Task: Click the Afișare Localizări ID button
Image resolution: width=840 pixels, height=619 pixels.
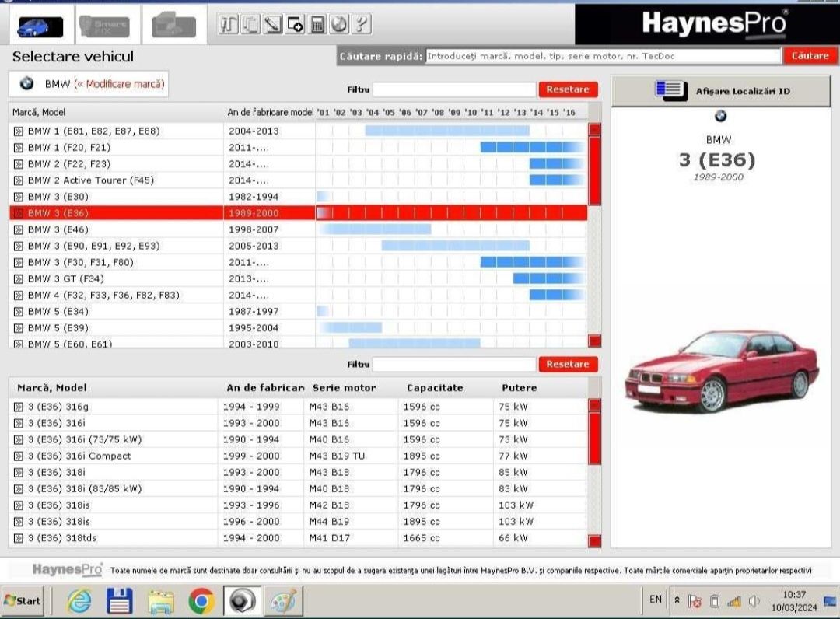Action: click(721, 91)
